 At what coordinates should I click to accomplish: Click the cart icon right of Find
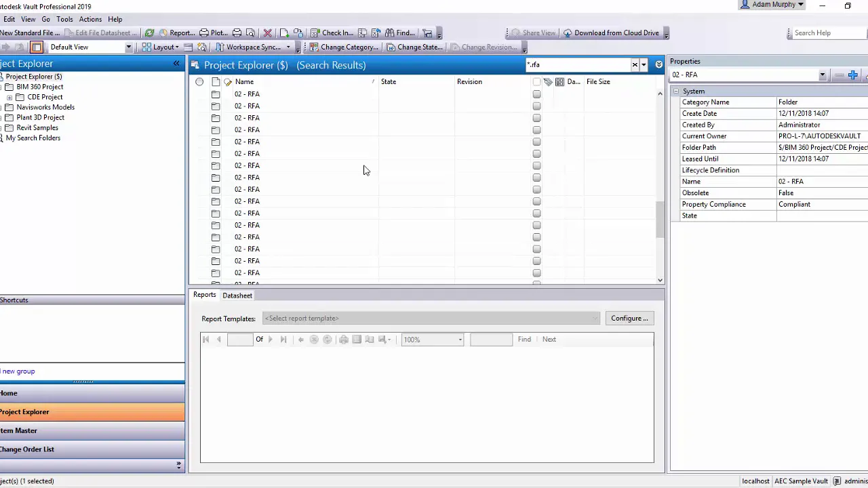click(427, 33)
